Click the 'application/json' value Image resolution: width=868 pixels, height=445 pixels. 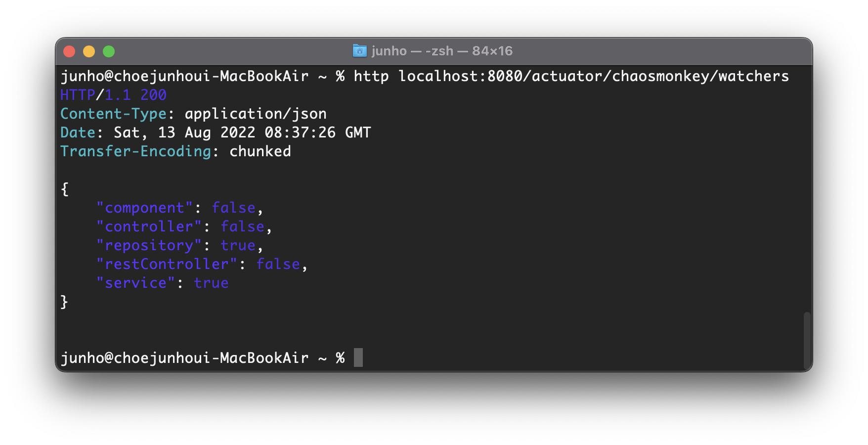pyautogui.click(x=255, y=114)
